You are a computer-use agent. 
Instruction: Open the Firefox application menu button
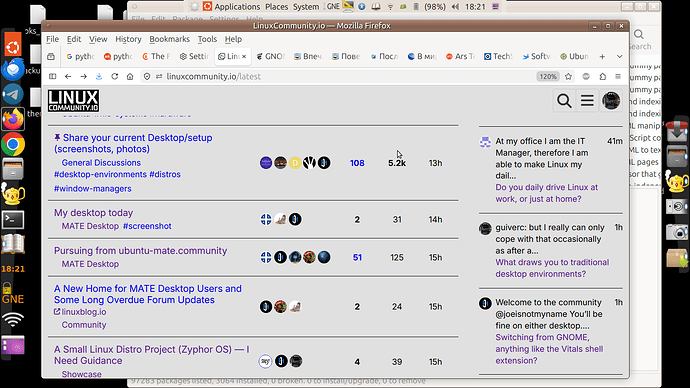(618, 77)
